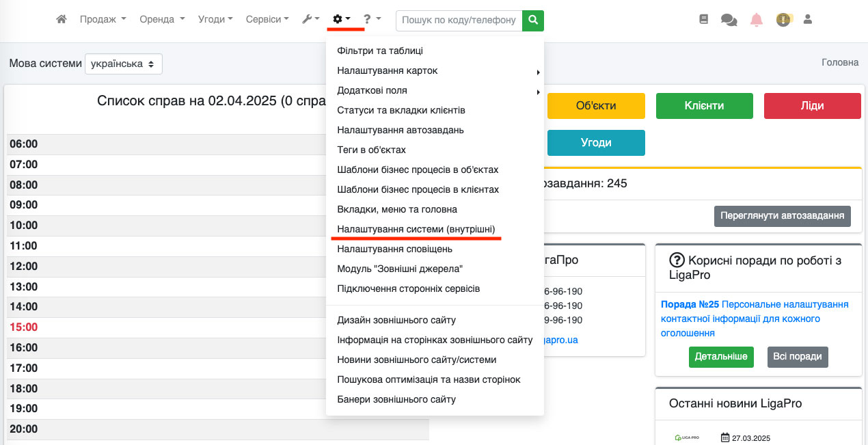The height and width of the screenshot is (445, 868).
Task: Go to the home page icon
Action: (62, 20)
